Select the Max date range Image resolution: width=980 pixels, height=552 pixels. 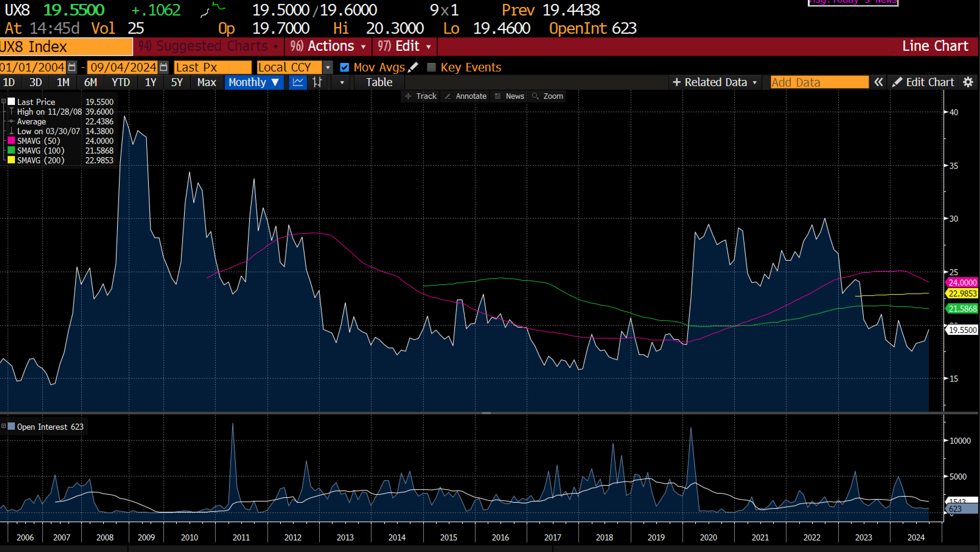(x=206, y=82)
